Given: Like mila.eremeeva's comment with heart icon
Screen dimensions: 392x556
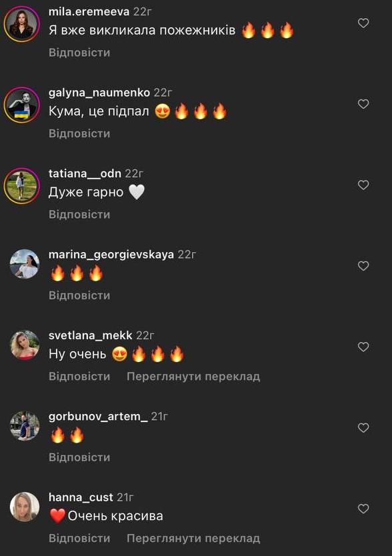Looking at the screenshot, I should pyautogui.click(x=363, y=23).
